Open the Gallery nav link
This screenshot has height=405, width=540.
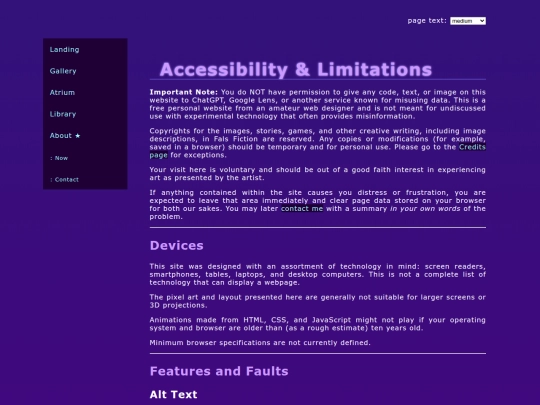tap(63, 71)
